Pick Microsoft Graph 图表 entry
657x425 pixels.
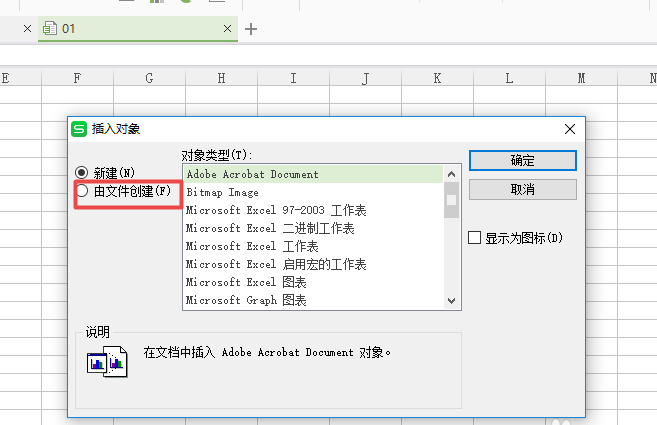pyautogui.click(x=313, y=301)
